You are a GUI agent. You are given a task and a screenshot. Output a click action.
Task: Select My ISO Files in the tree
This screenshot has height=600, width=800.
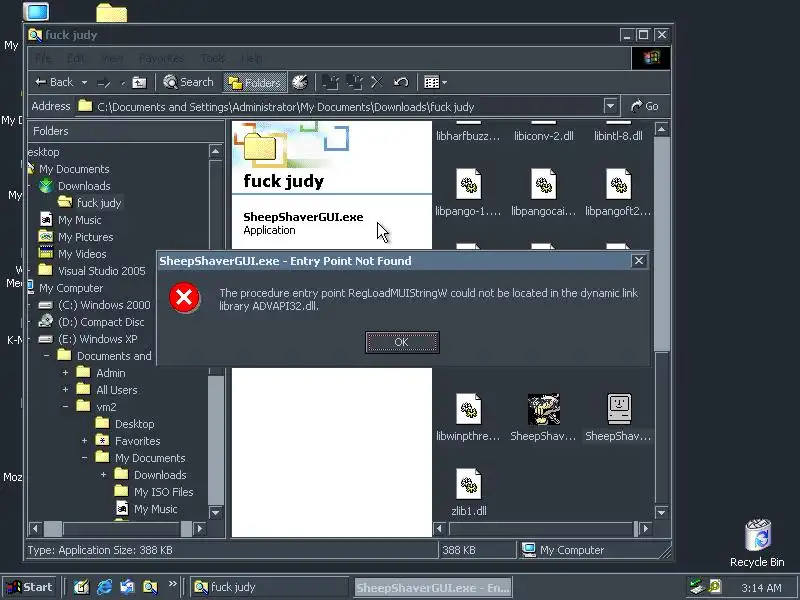click(x=163, y=492)
